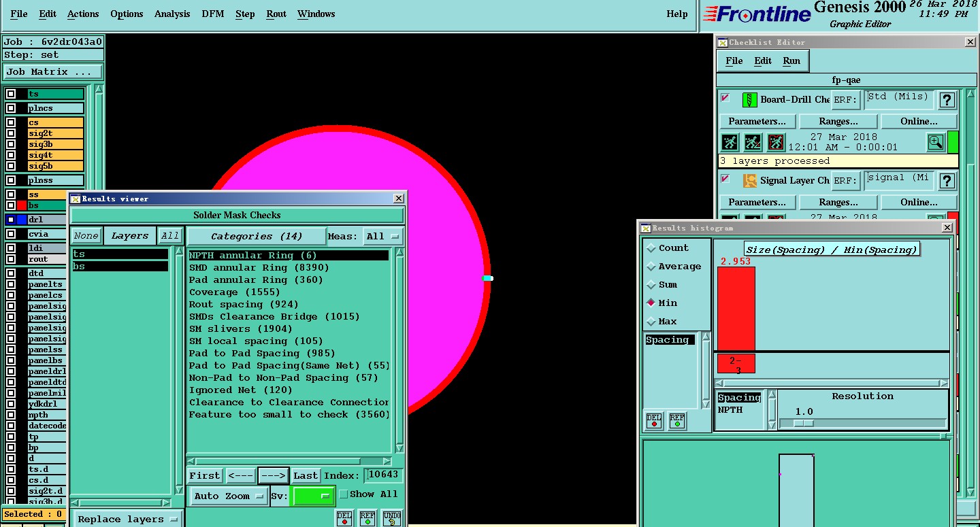Image resolution: width=980 pixels, height=527 pixels.
Task: Open the Replace layers dropdown
Action: [127, 520]
